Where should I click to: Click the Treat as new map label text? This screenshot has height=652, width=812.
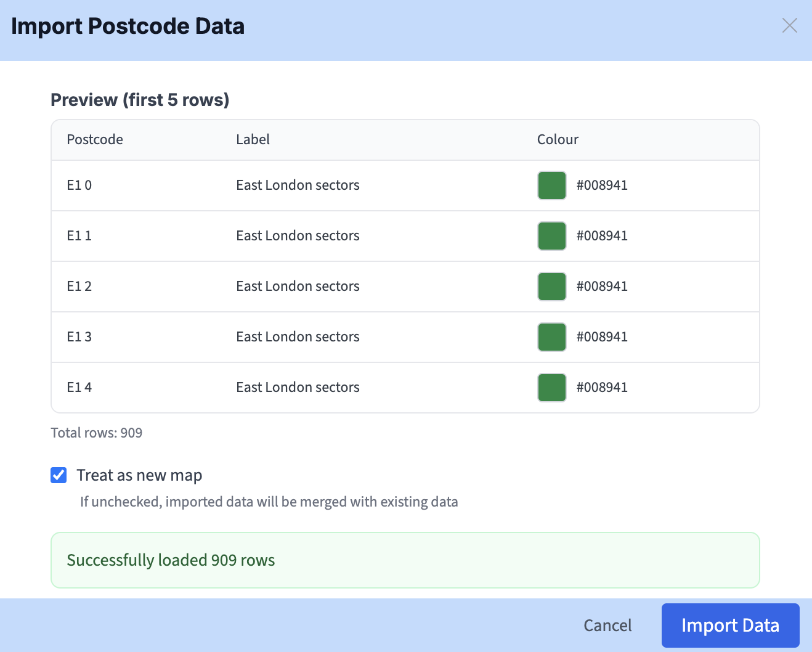(139, 475)
